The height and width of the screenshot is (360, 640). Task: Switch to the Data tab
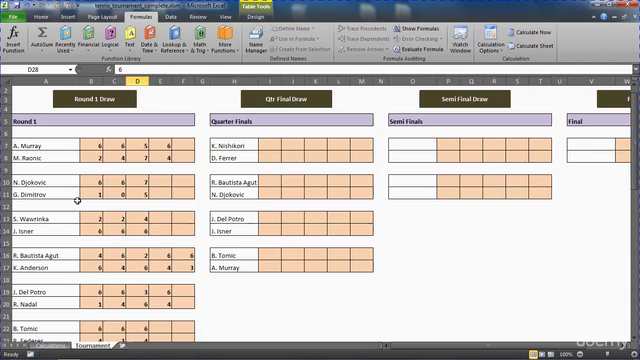point(171,17)
